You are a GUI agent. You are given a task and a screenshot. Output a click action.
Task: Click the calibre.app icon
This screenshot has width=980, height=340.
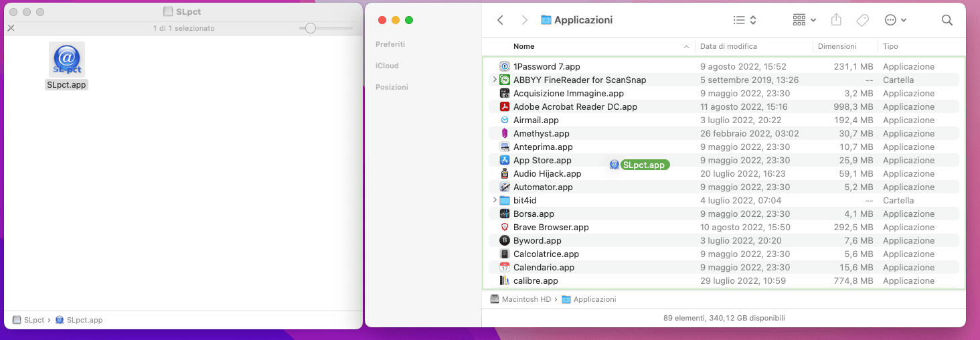click(505, 280)
